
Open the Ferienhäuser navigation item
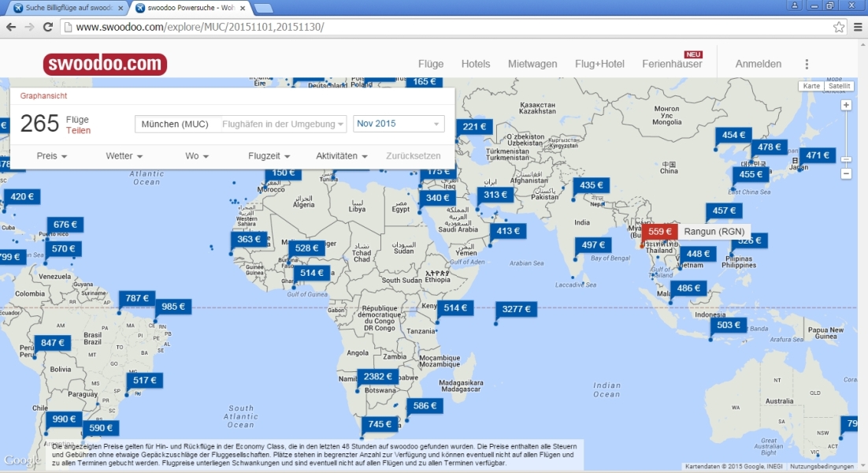[x=672, y=64]
